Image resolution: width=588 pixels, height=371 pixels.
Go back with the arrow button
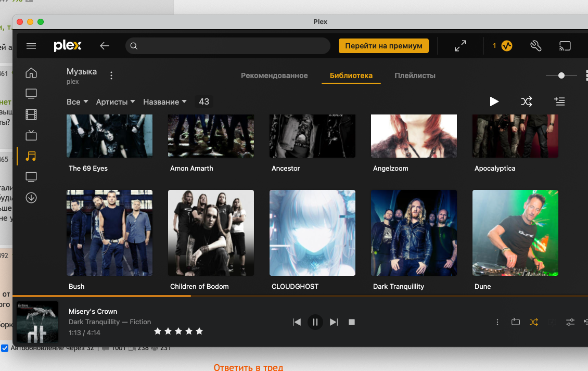105,46
